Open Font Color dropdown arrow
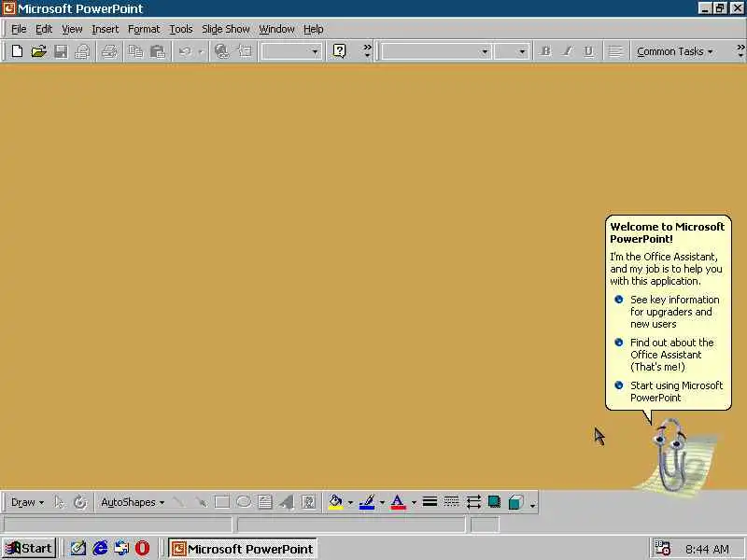The height and width of the screenshot is (560, 747). point(414,502)
